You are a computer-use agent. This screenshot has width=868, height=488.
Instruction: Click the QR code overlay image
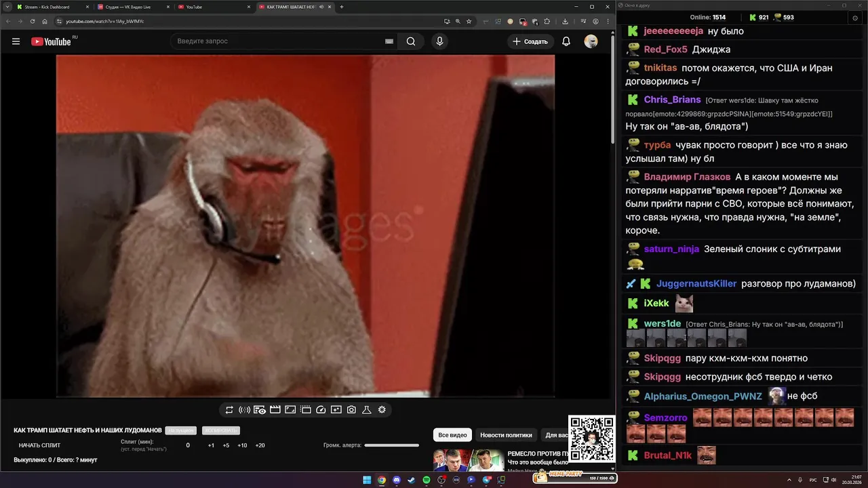[x=591, y=439]
